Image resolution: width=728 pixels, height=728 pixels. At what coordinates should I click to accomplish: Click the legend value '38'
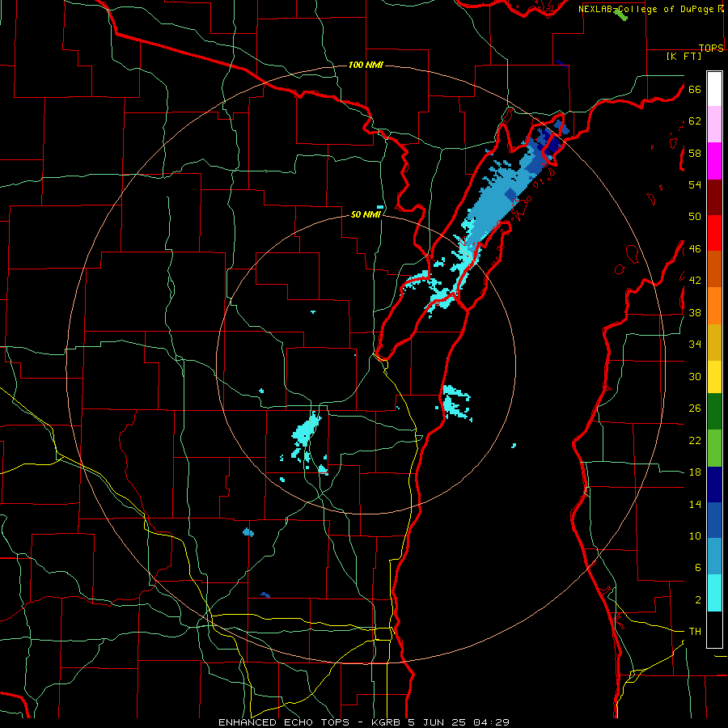click(695, 312)
